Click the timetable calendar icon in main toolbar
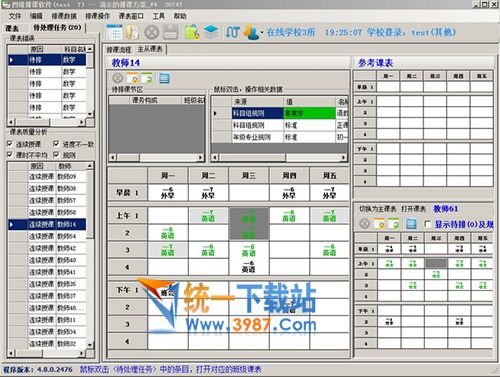This screenshot has height=377, width=500. (x=115, y=33)
